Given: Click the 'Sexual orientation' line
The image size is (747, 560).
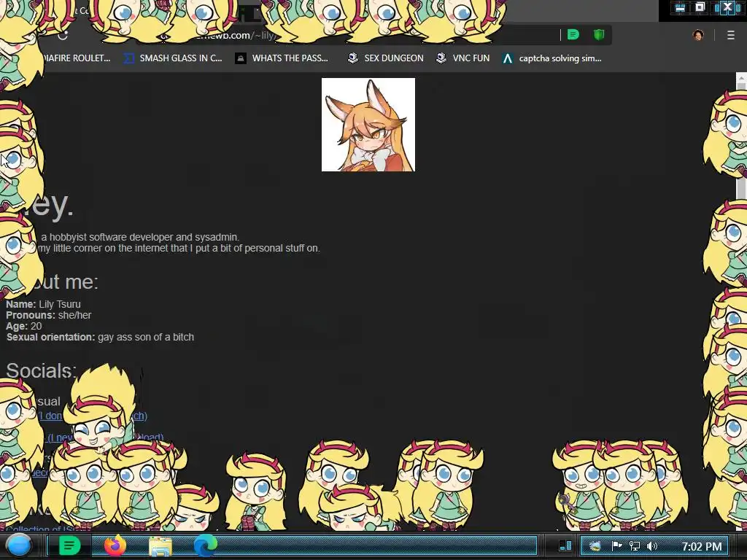Looking at the screenshot, I should coord(100,337).
